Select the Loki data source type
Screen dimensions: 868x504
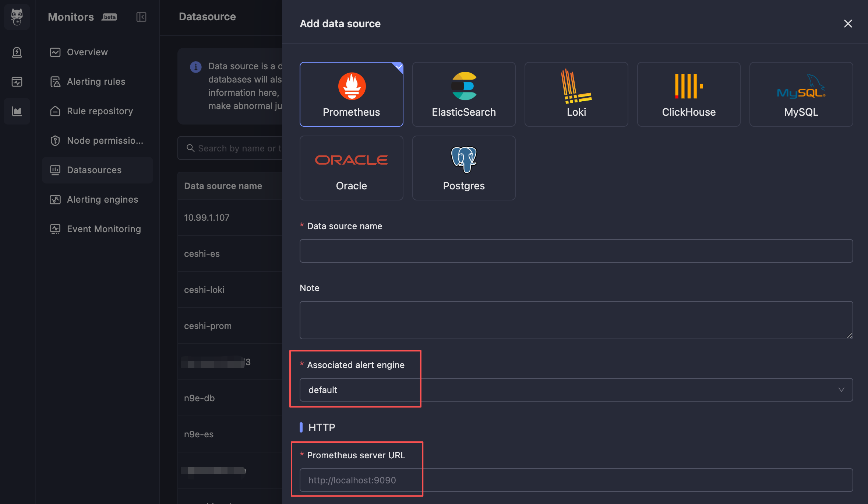(576, 94)
